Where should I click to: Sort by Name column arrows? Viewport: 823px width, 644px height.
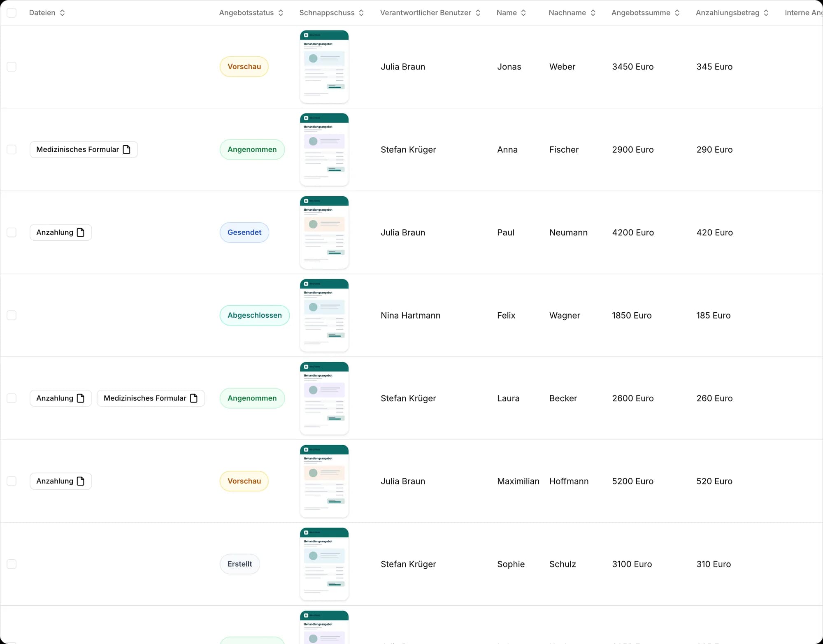point(523,13)
